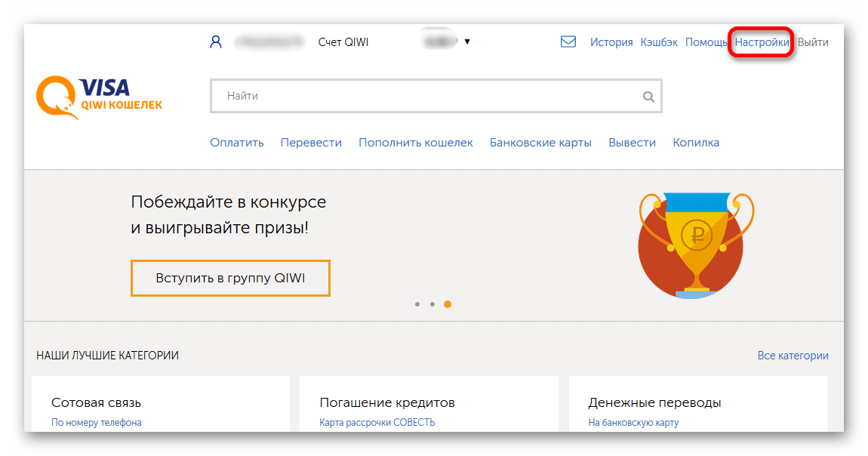Click Сотовая связь category heading
Viewport: 868px width, 456px height.
point(97,403)
